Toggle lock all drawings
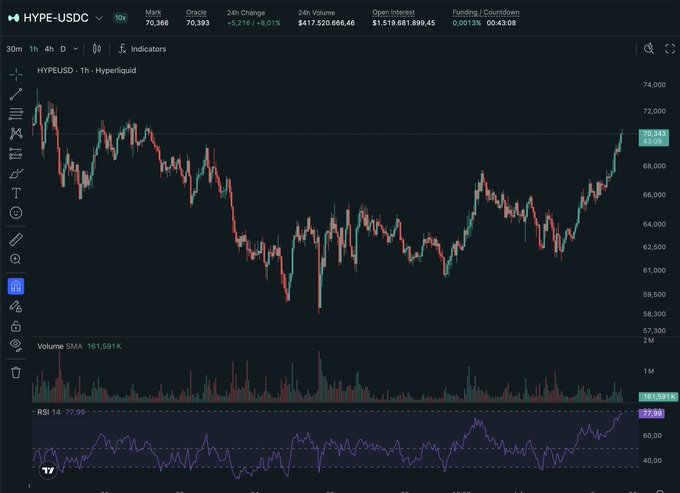Screen dimensions: 680x493 (x=16, y=326)
